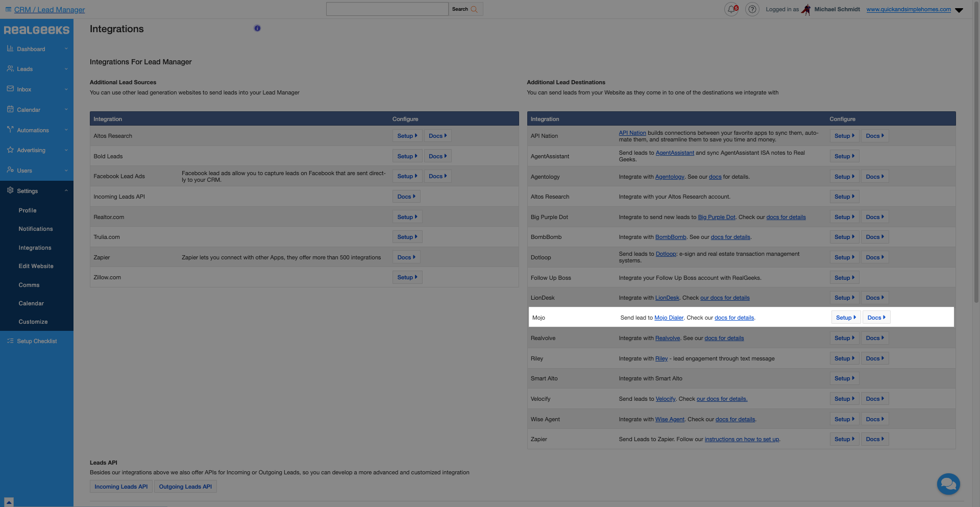This screenshot has height=507, width=980.
Task: Click the RealGeeks logo
Action: [x=37, y=30]
